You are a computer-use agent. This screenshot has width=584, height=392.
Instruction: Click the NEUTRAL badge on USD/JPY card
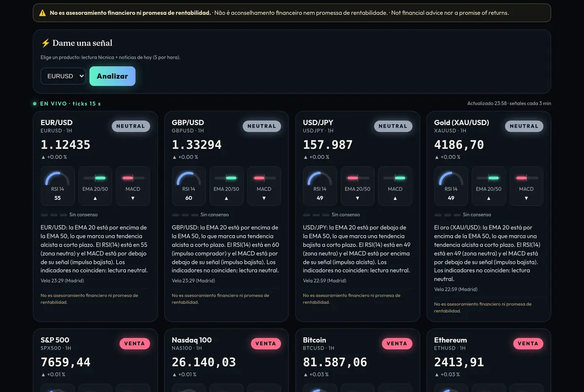[393, 126]
